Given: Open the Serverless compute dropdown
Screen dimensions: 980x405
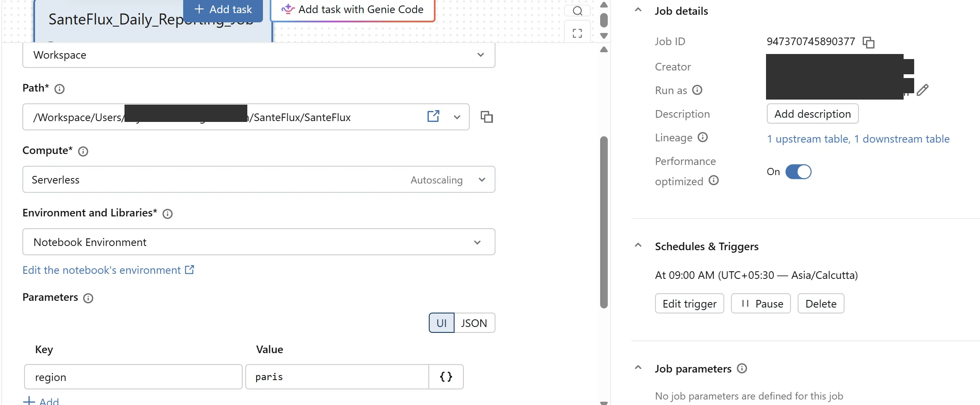Looking at the screenshot, I should [258, 179].
